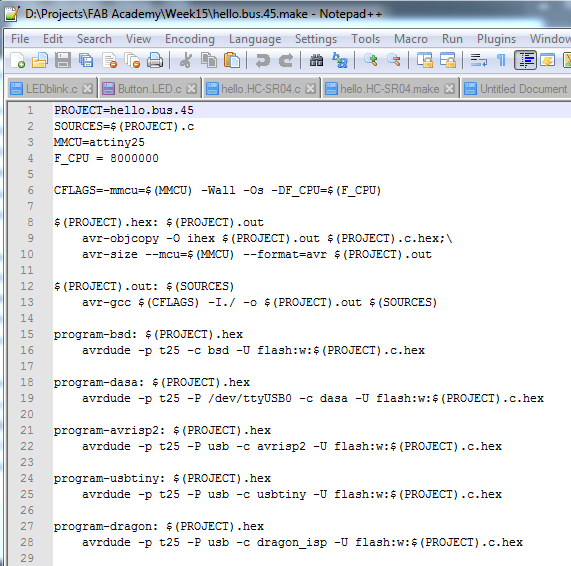This screenshot has width=571, height=566.
Task: Save the current file with the floppy icon
Action: [63, 60]
